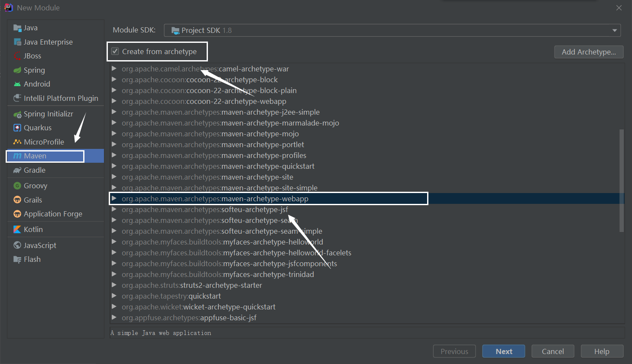The image size is (632, 364).
Task: Select the Java icon in module list
Action: click(17, 28)
